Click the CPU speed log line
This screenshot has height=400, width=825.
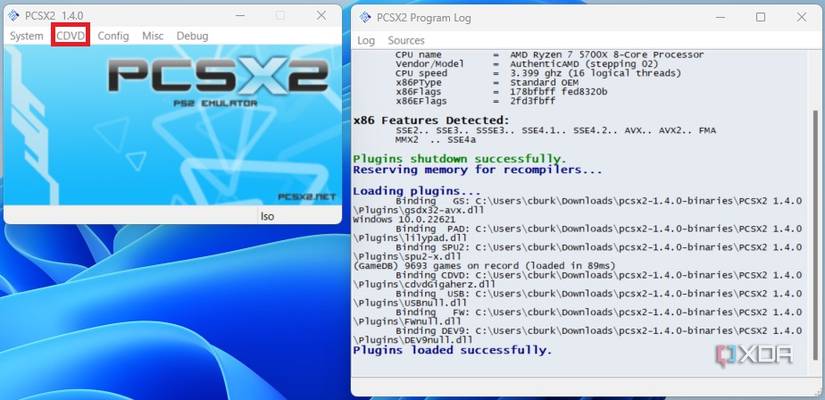(x=538, y=73)
